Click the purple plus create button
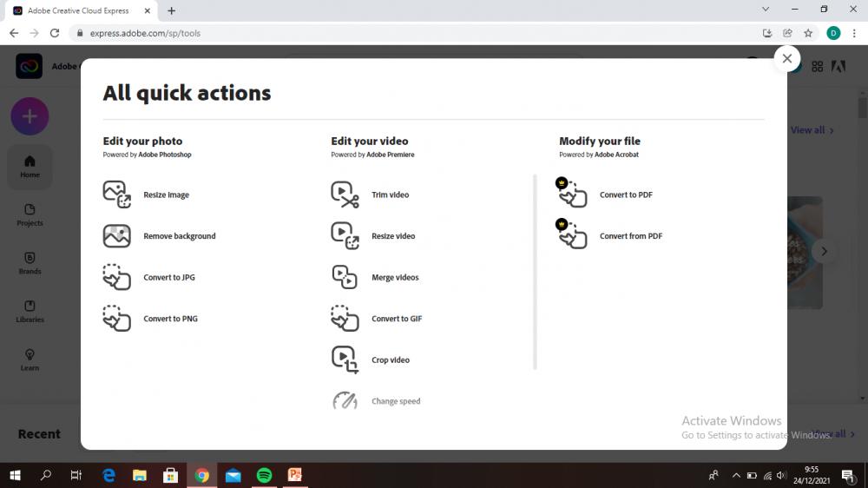 [30, 116]
